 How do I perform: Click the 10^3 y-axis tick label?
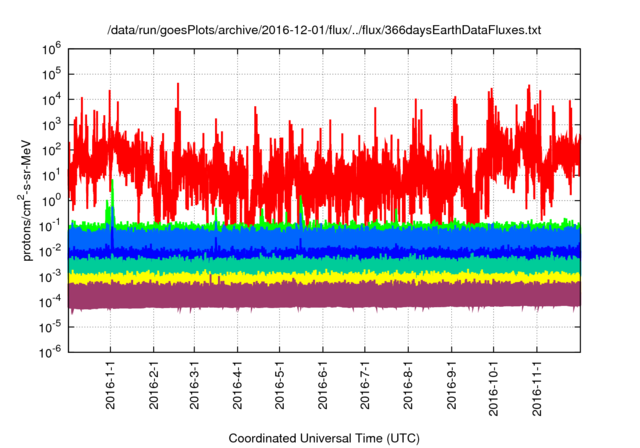tap(51, 125)
